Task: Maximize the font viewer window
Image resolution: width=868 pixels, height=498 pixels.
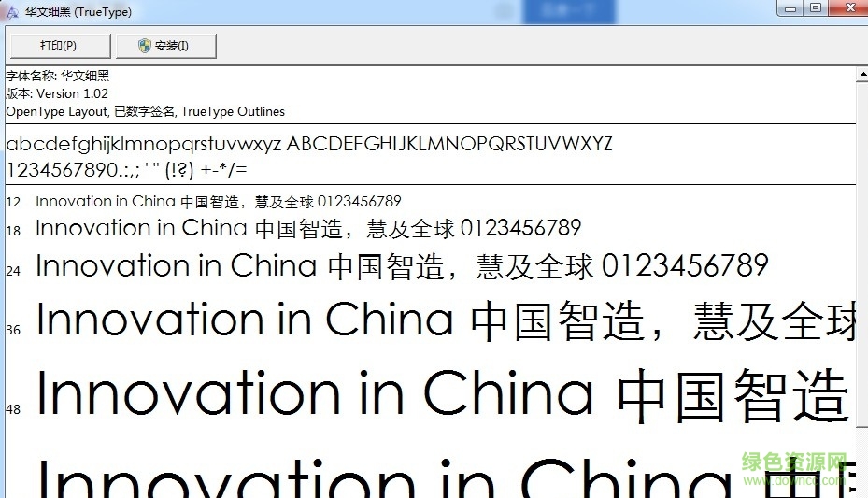Action: 816,8
